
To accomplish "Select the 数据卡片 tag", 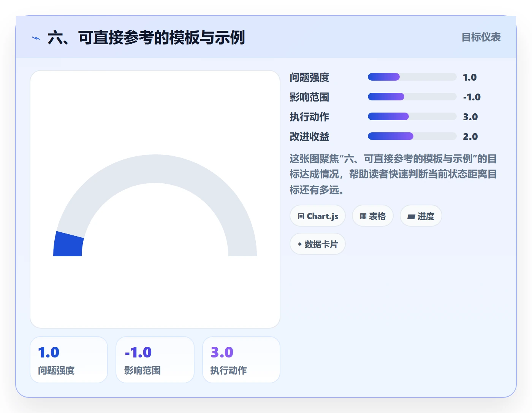I will tap(318, 244).
